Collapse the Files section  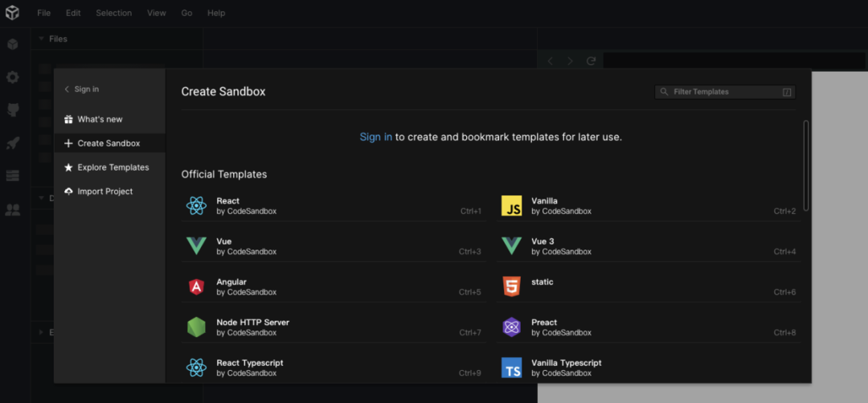[x=42, y=39]
